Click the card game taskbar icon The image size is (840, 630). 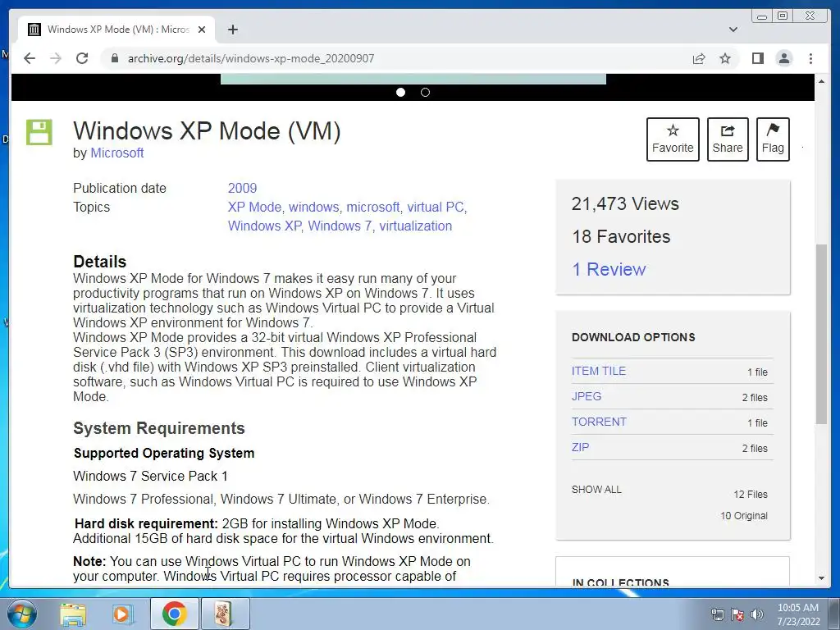[x=225, y=614]
